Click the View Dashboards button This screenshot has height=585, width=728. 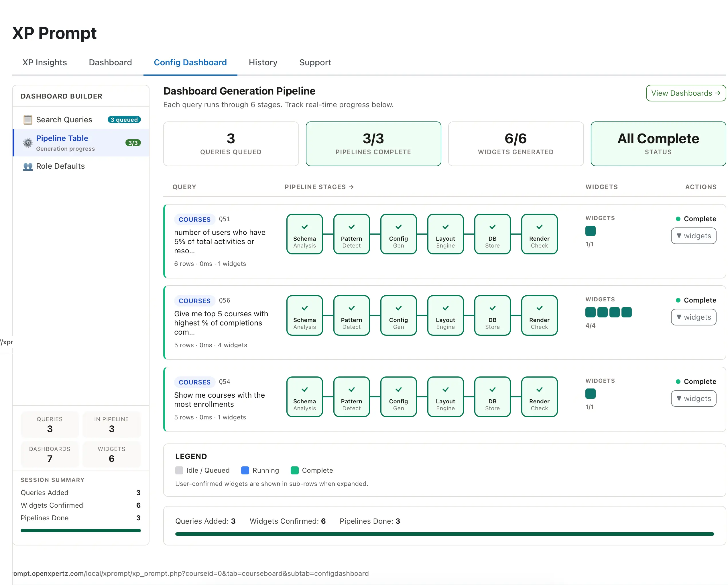click(686, 93)
